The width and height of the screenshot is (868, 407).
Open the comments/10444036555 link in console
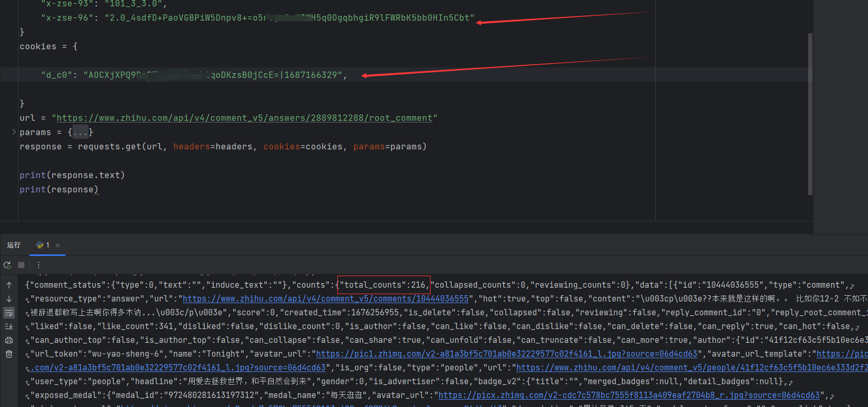[326, 299]
